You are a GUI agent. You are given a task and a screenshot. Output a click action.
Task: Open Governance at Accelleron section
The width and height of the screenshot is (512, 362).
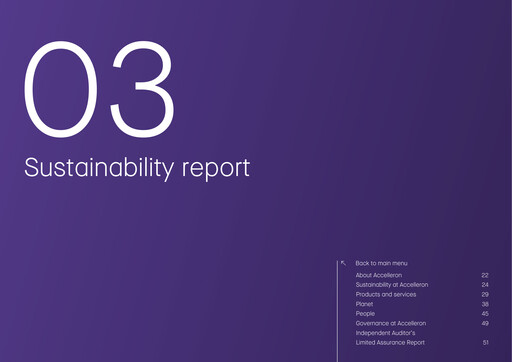(391, 323)
